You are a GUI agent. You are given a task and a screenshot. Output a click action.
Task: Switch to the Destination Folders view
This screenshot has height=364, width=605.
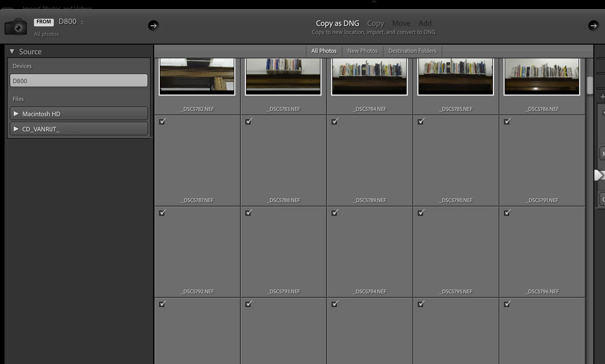tap(412, 51)
